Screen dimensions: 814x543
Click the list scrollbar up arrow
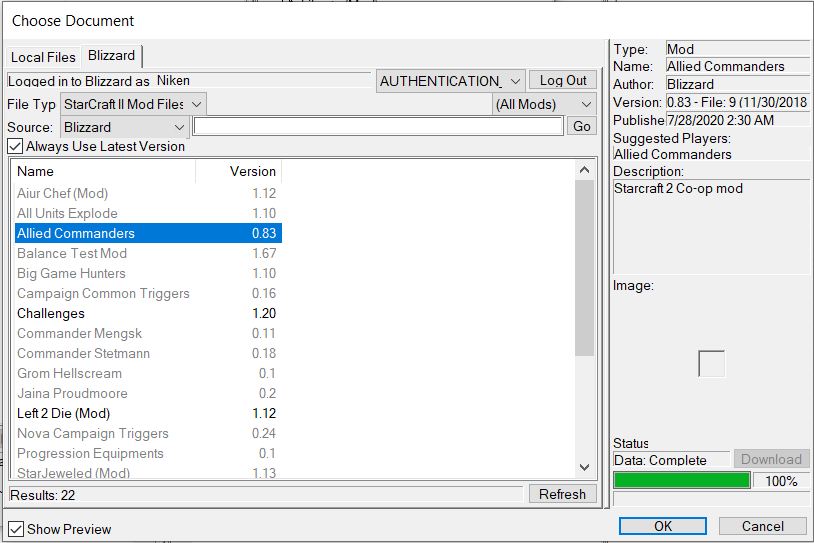point(584,170)
